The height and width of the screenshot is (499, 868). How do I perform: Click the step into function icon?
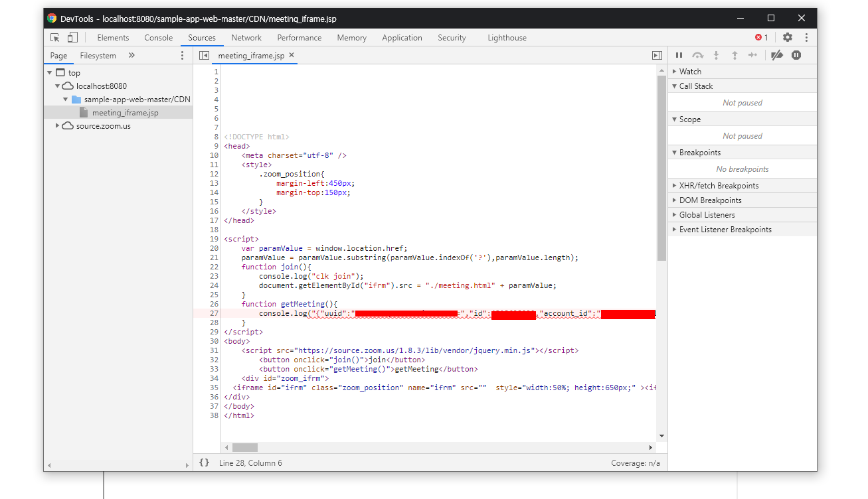coord(716,55)
